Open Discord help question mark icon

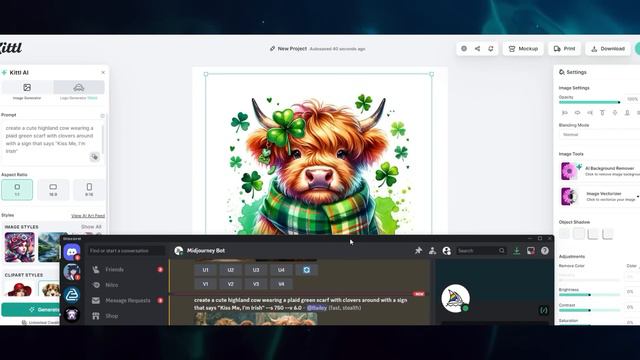(544, 251)
